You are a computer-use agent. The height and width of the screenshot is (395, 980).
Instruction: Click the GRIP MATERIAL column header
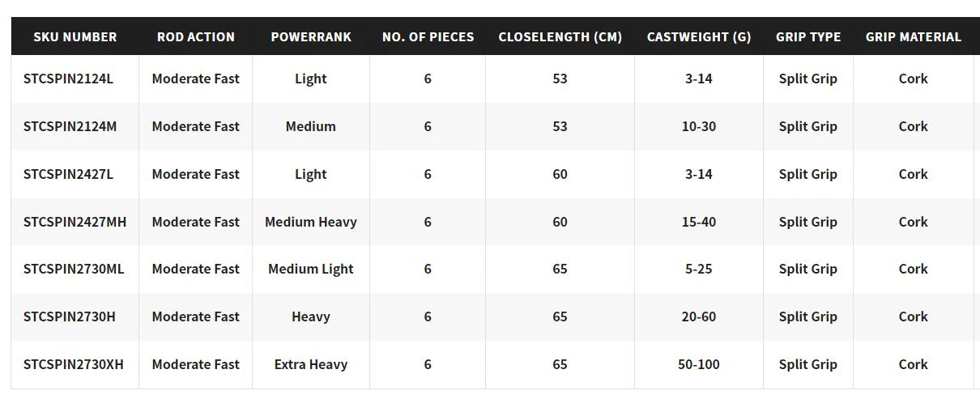[914, 36]
